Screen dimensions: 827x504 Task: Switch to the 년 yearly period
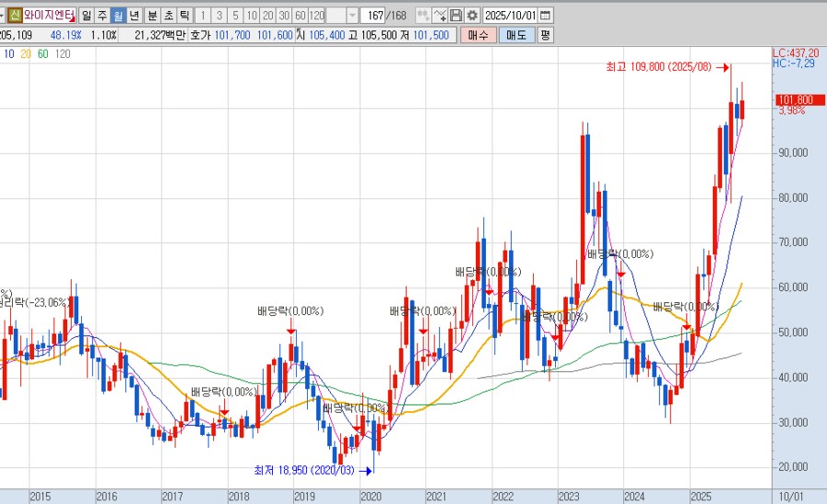135,16
